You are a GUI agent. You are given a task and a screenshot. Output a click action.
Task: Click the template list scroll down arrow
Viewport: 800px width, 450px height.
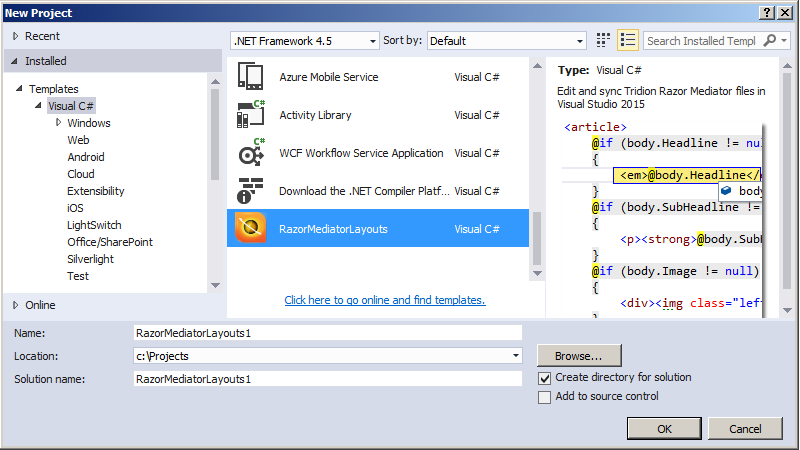[x=537, y=273]
